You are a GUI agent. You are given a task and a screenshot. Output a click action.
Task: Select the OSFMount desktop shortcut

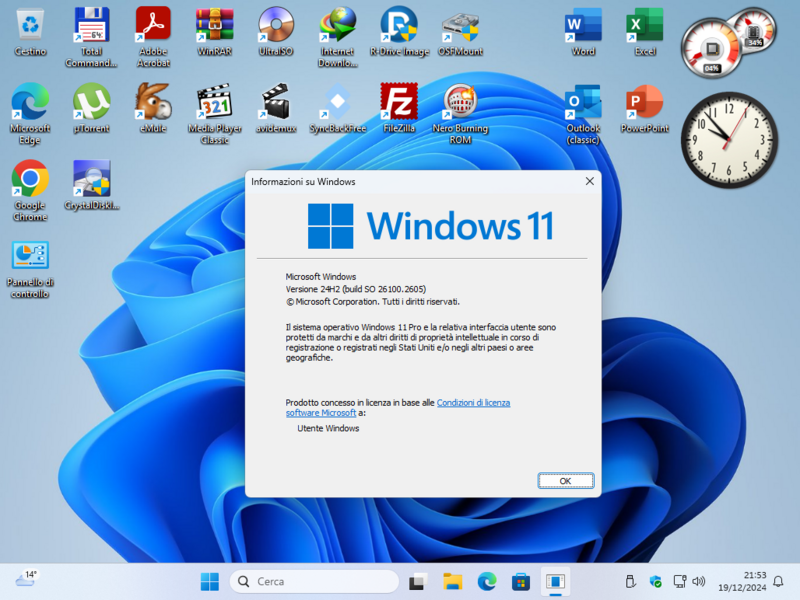pos(460,32)
